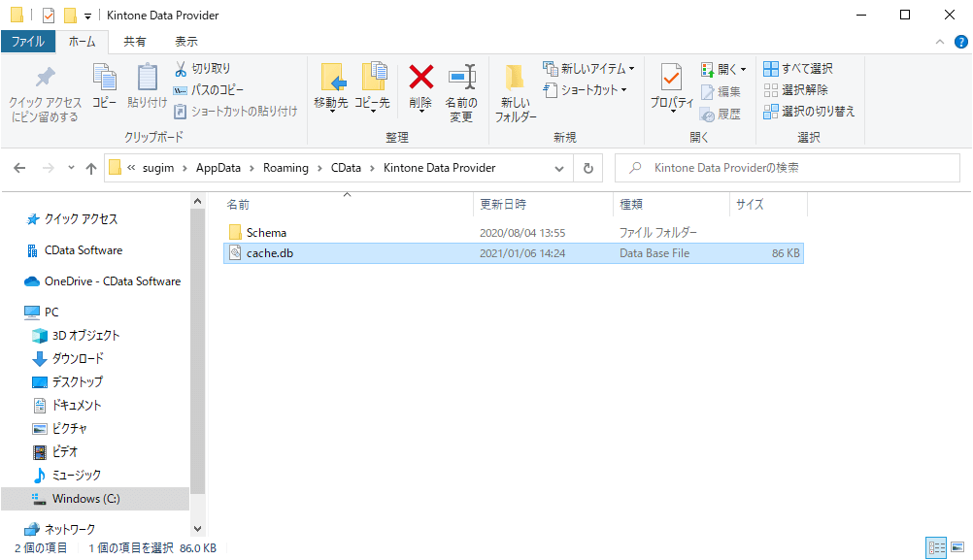The height and width of the screenshot is (560, 973).
Task: Click navigation pane scroll down arrow
Action: (197, 529)
